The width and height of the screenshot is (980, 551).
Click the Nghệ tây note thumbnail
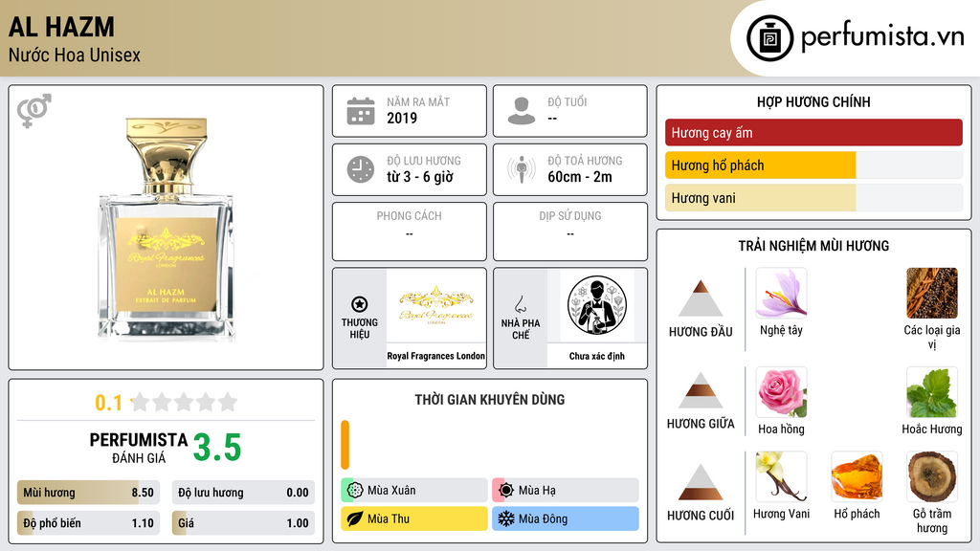coord(781,293)
